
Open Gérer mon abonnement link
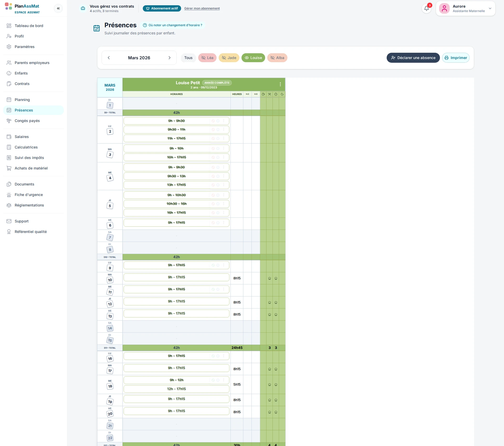(202, 8)
